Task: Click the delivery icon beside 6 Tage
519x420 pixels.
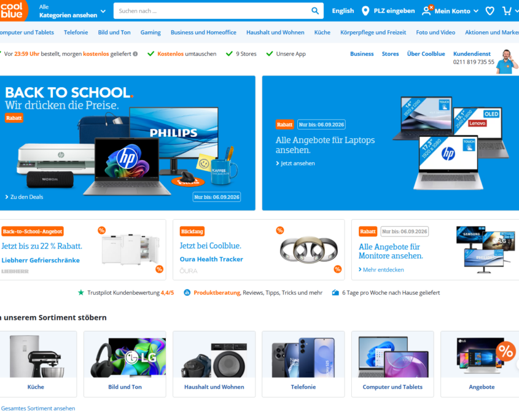Action: pyautogui.click(x=335, y=292)
